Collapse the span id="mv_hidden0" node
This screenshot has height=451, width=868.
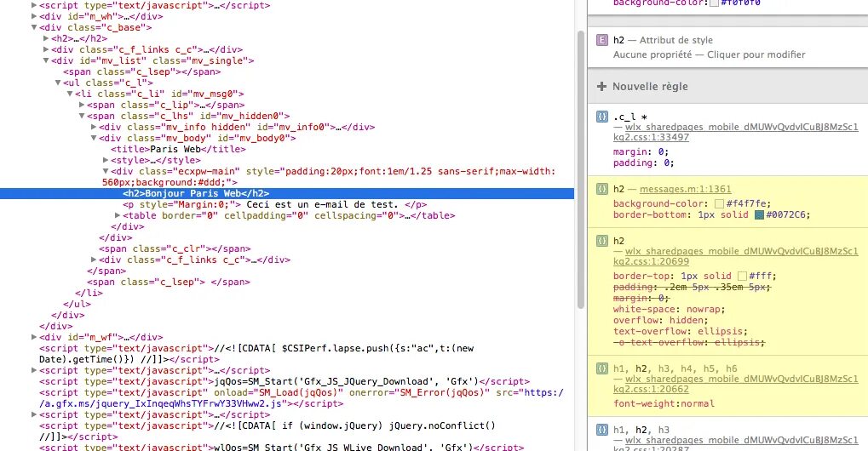coord(82,116)
